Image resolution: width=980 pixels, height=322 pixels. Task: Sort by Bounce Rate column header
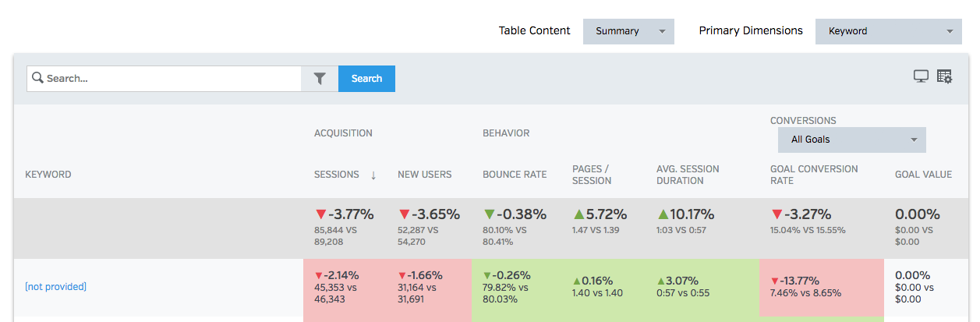(x=515, y=175)
